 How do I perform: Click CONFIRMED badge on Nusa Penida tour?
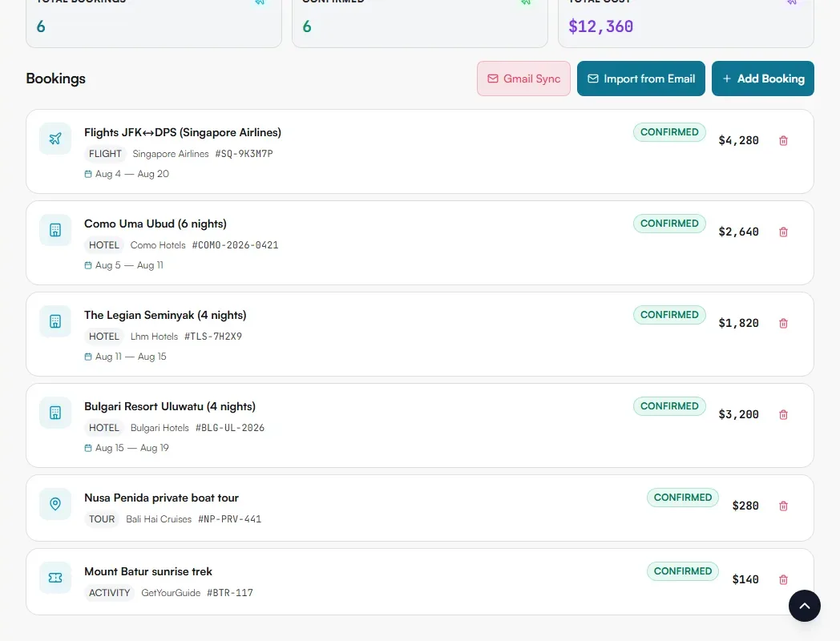click(683, 498)
